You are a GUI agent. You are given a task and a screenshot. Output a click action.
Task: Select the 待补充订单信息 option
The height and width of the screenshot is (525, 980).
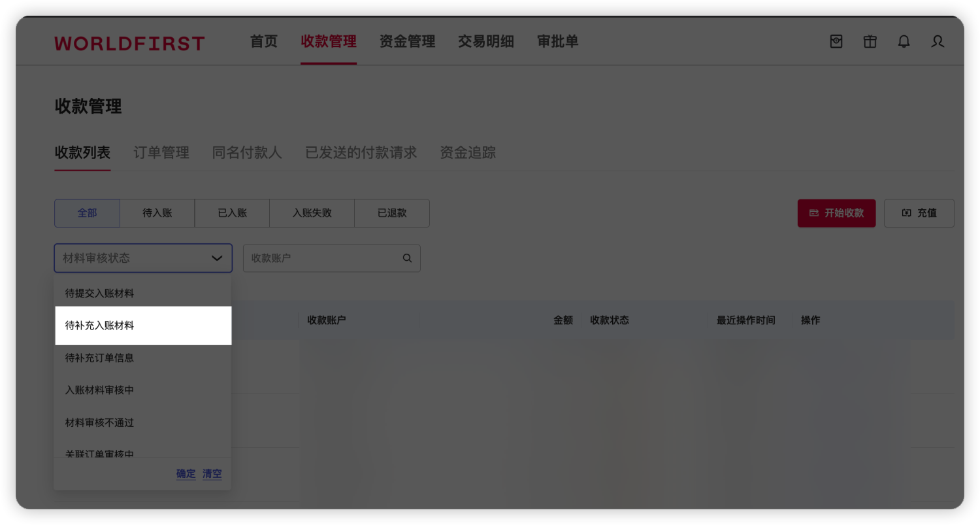(142, 358)
